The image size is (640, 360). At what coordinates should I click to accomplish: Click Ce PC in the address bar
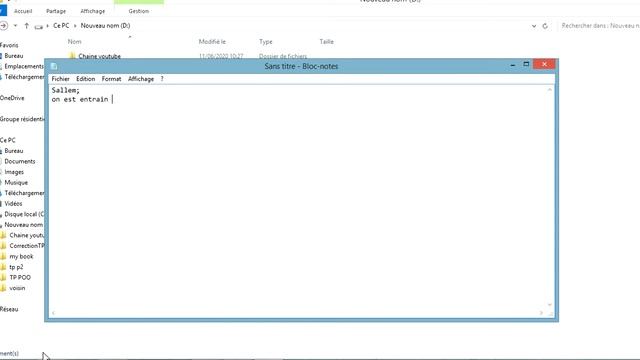pos(61,25)
